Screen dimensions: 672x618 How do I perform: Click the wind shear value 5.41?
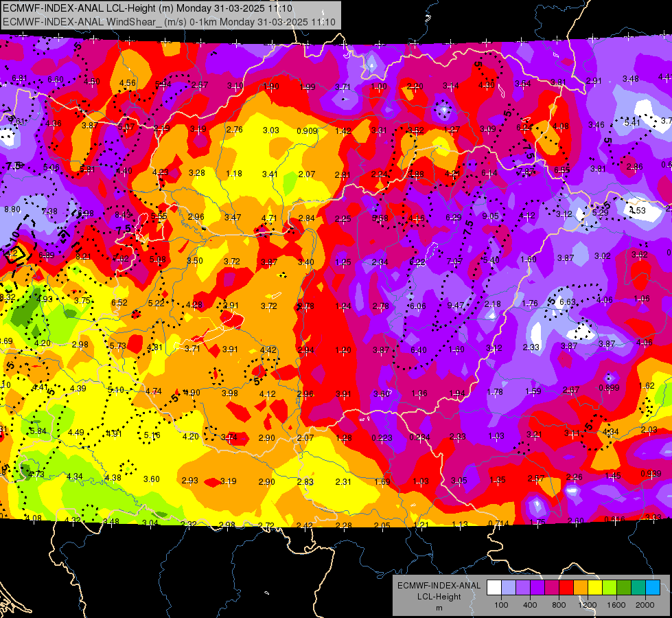point(632,122)
